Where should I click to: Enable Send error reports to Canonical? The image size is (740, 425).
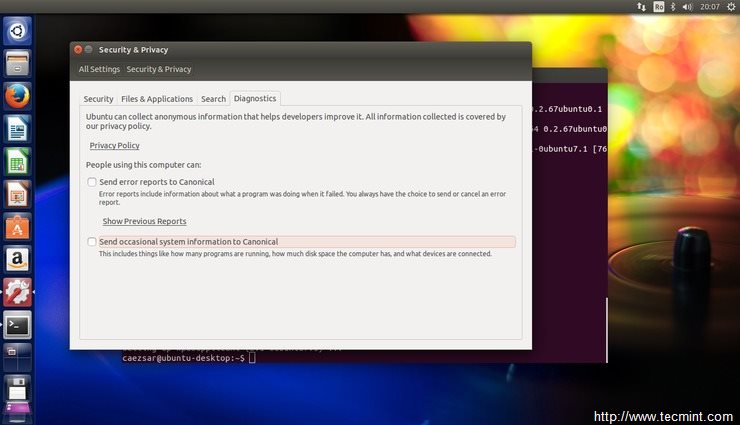pos(92,182)
